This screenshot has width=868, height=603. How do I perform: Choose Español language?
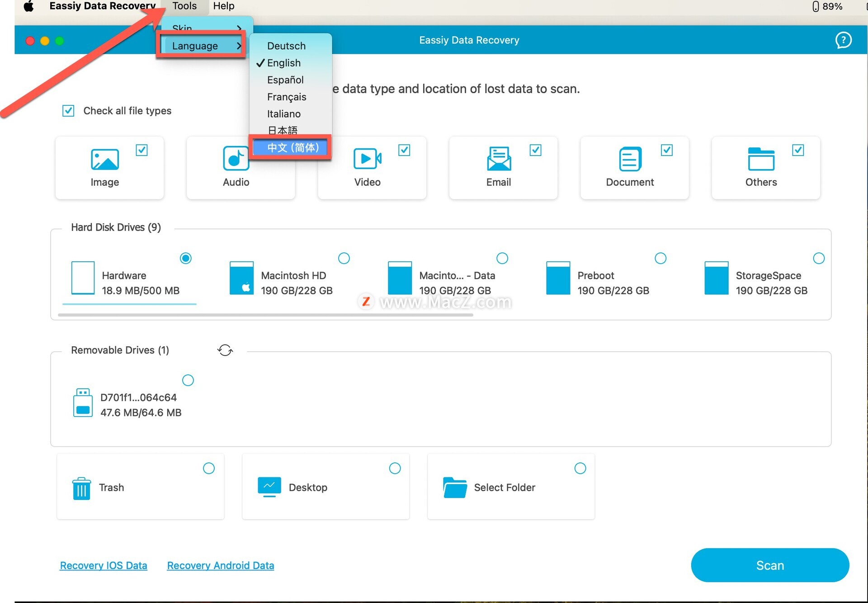pos(291,80)
